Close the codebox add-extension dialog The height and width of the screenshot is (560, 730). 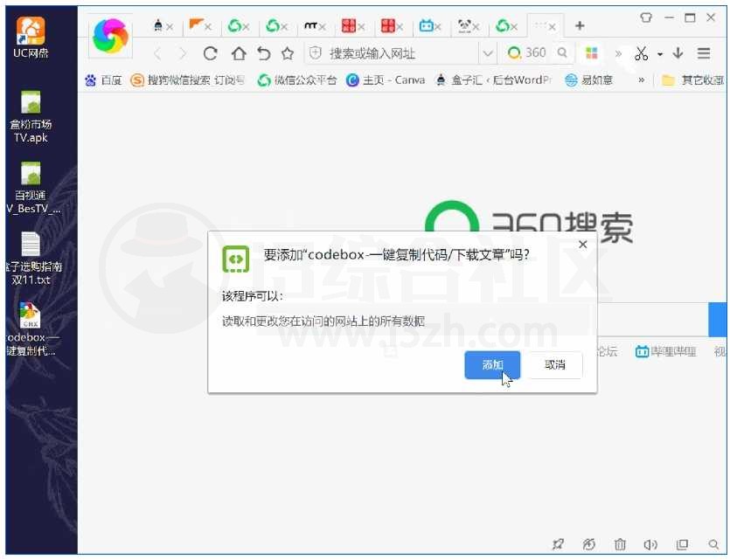coord(583,245)
